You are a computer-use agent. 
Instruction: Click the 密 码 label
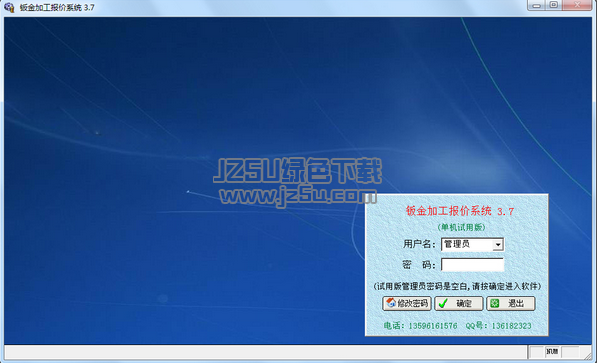click(x=418, y=265)
